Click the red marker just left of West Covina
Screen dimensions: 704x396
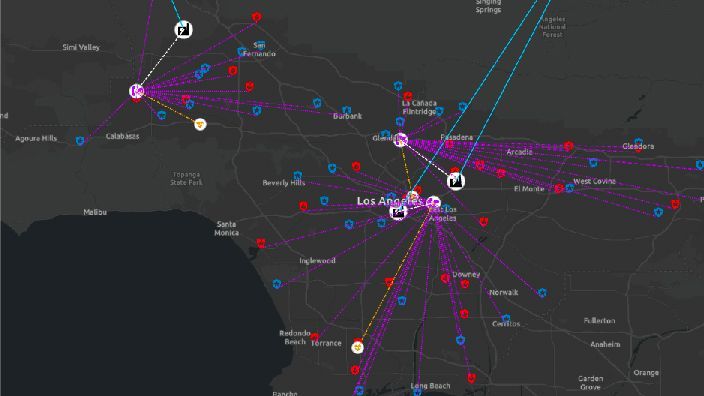559,189
